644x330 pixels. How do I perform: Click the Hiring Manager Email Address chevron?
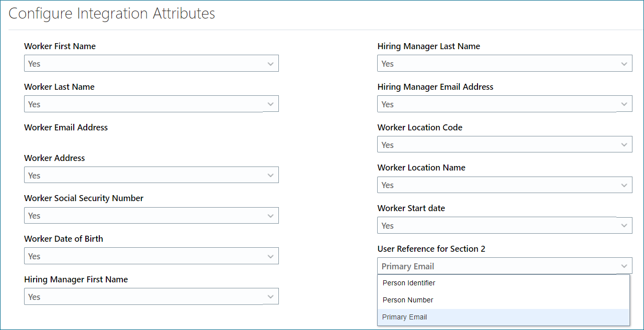click(x=624, y=104)
